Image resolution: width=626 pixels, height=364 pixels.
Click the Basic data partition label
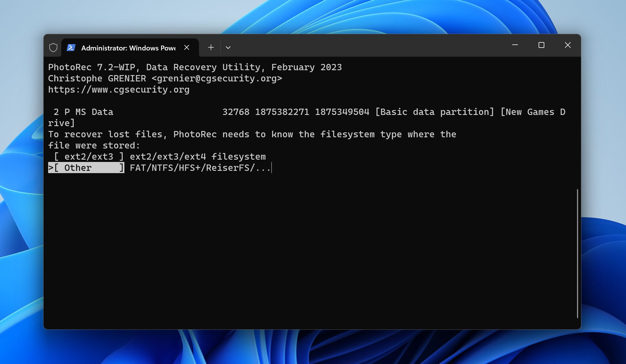click(x=435, y=112)
